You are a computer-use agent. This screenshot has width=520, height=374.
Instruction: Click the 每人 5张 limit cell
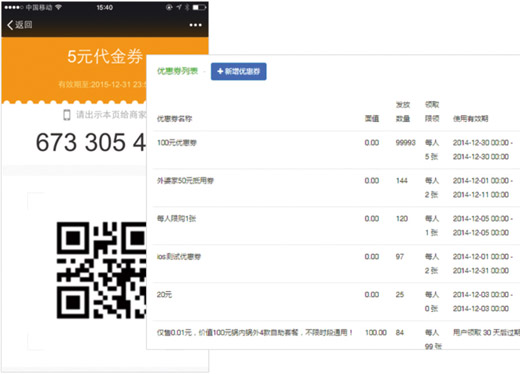[x=432, y=150]
